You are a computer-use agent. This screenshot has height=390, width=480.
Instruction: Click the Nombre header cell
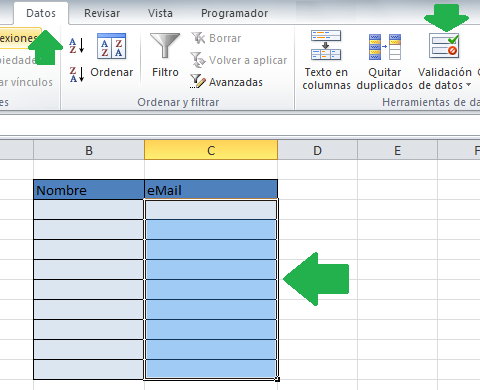click(x=89, y=190)
